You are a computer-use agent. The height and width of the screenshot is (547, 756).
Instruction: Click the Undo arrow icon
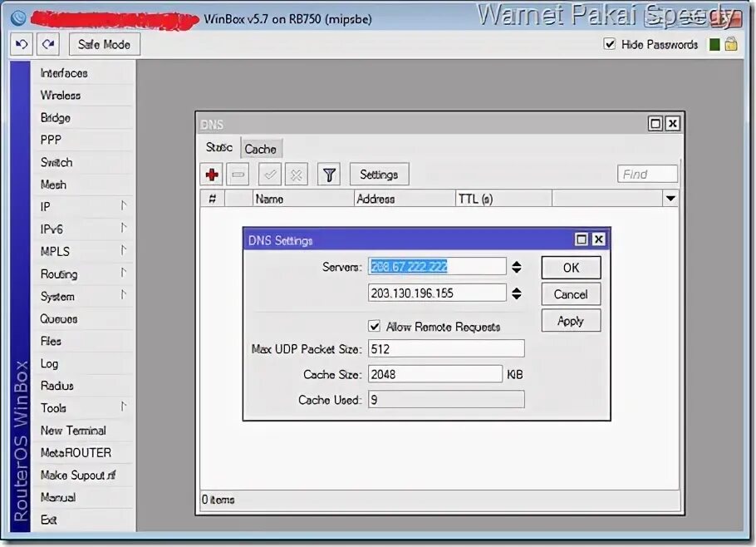click(x=22, y=44)
